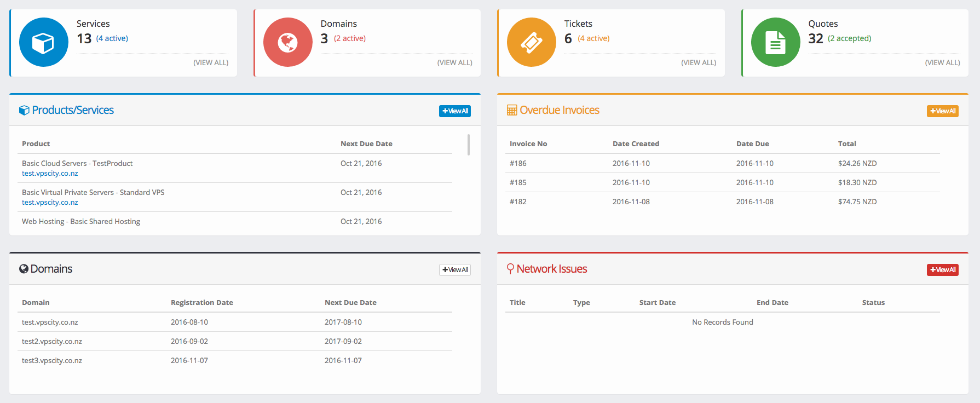Open View All in Products/Services panel
This screenshot has height=403, width=980.
pyautogui.click(x=455, y=111)
